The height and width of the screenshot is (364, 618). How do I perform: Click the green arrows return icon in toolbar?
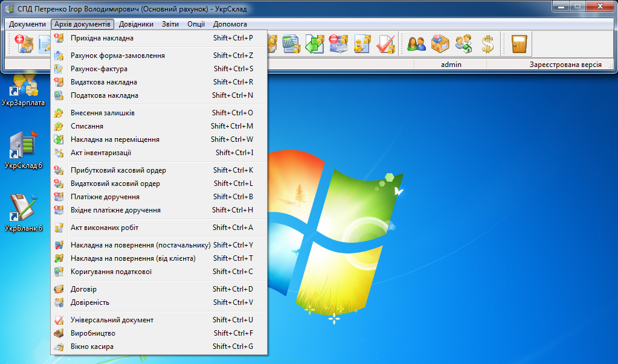coord(315,44)
